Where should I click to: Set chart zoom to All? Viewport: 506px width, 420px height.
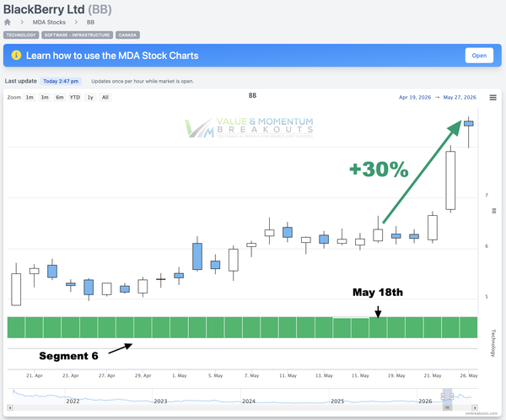pos(105,97)
